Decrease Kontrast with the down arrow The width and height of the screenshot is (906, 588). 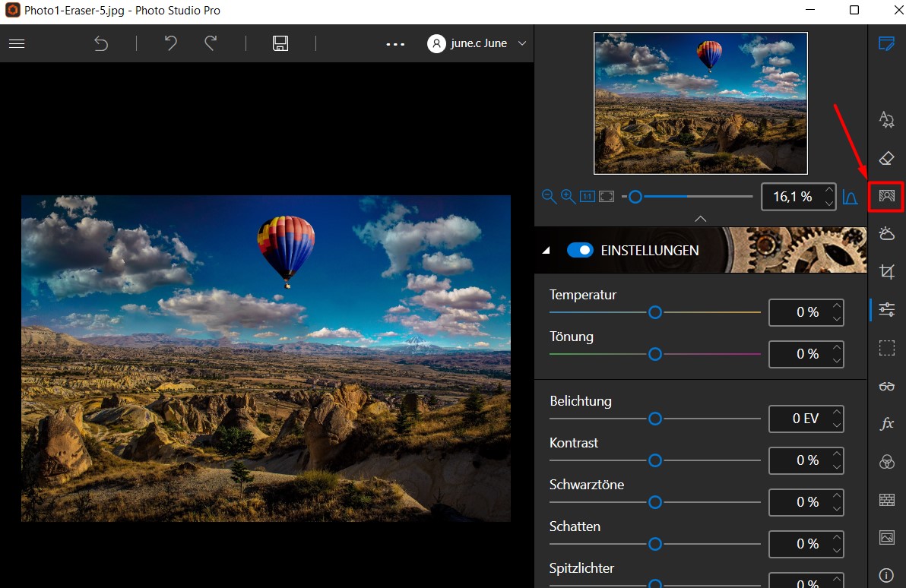[837, 466]
